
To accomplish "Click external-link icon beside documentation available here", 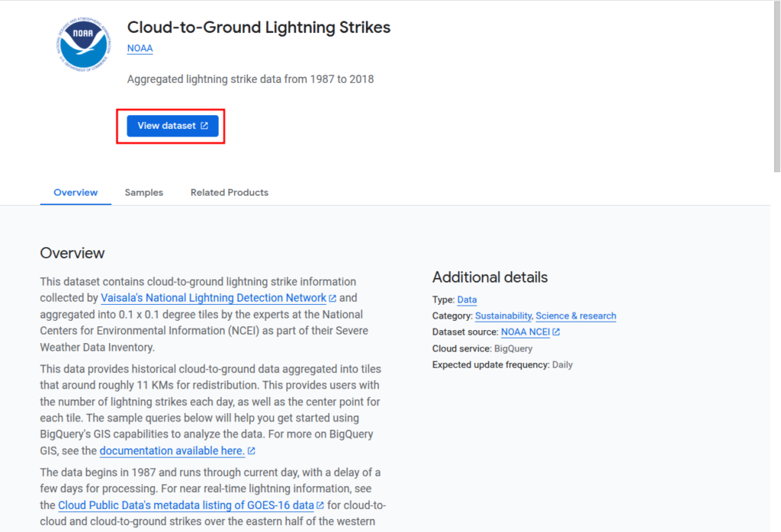I will pyautogui.click(x=252, y=451).
